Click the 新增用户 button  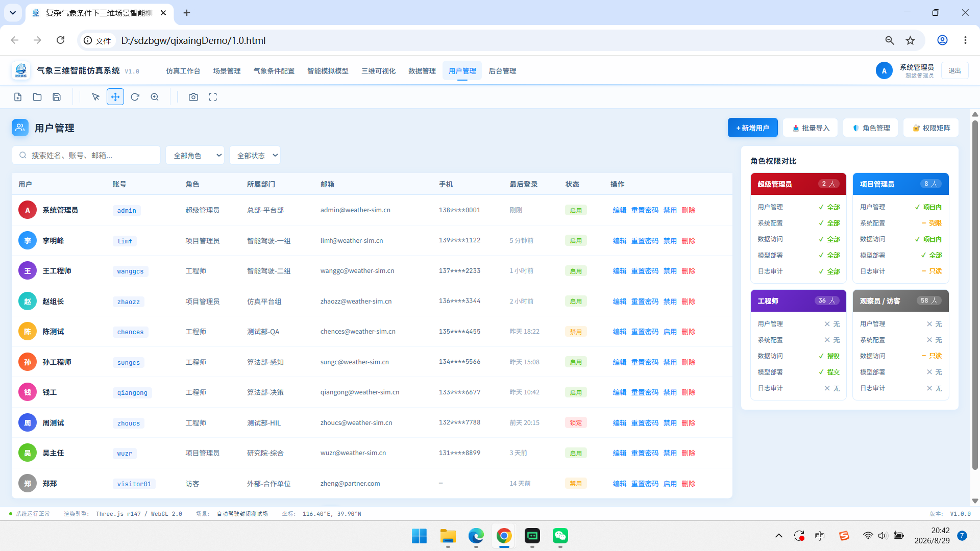click(x=752, y=128)
